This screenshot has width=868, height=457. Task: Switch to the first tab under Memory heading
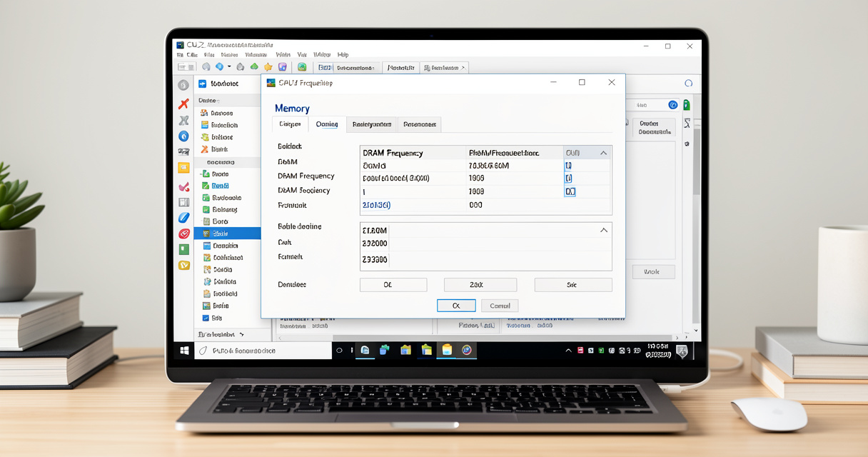pos(291,124)
